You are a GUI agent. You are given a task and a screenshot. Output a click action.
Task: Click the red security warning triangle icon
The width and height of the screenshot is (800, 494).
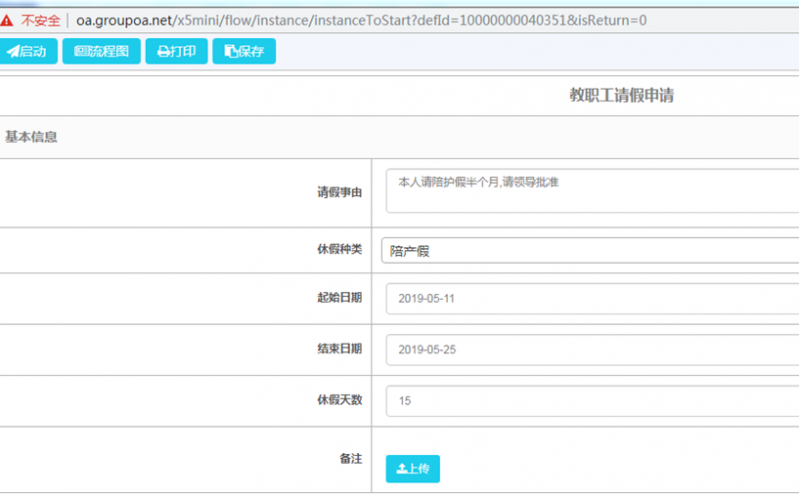tap(9, 20)
